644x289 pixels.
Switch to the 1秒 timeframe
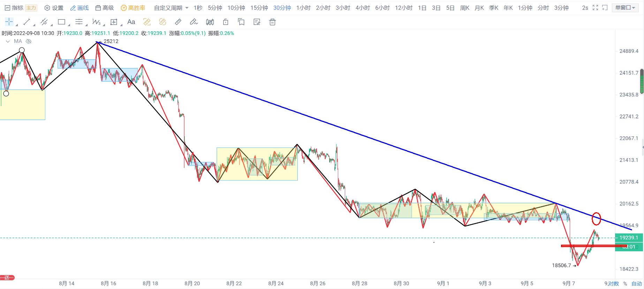point(198,8)
